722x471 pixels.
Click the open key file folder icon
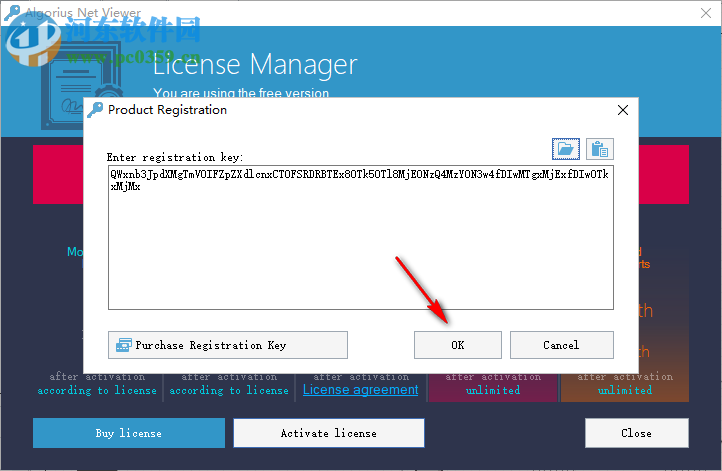tap(566, 149)
